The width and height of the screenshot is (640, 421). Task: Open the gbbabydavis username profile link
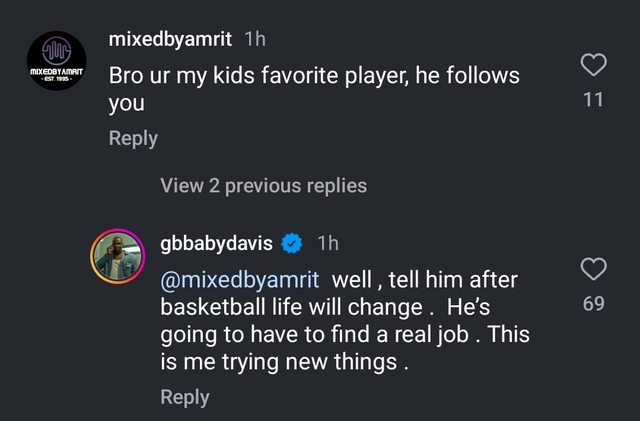click(x=215, y=243)
